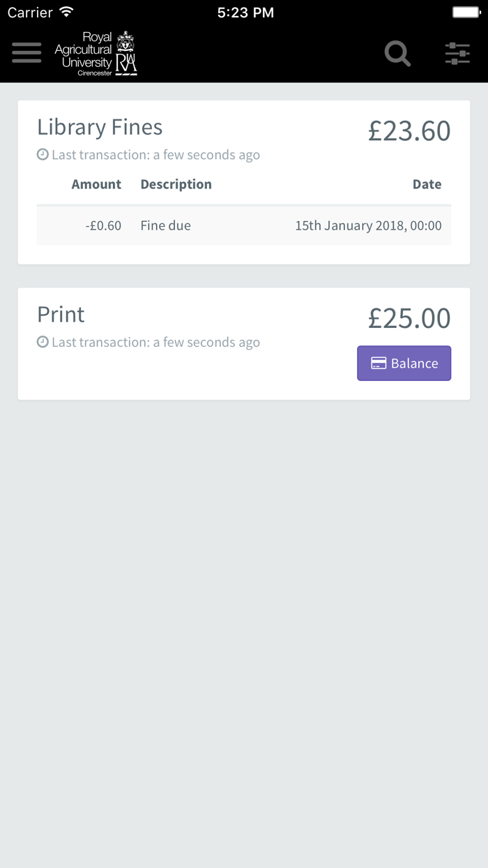
Task: Select the Library Fines heading
Action: (100, 127)
